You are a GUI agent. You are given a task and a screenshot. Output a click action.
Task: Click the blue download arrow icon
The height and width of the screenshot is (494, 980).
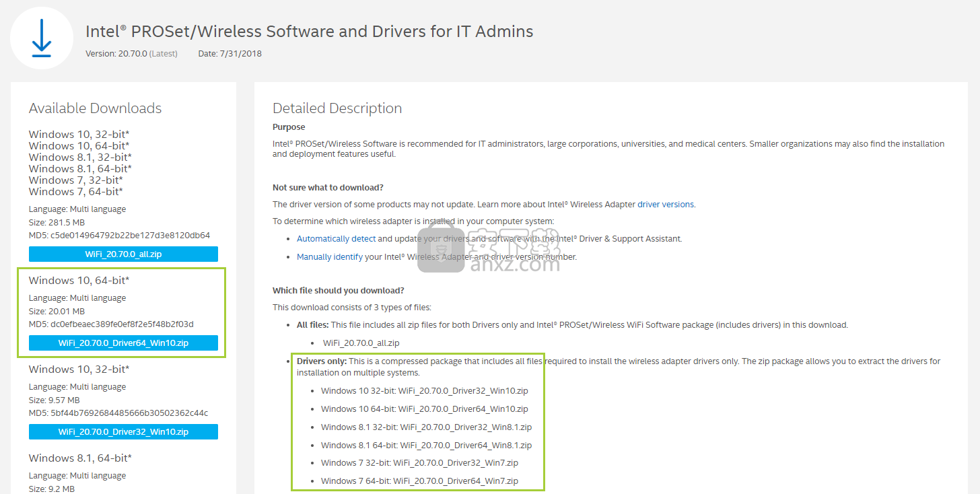(x=42, y=38)
